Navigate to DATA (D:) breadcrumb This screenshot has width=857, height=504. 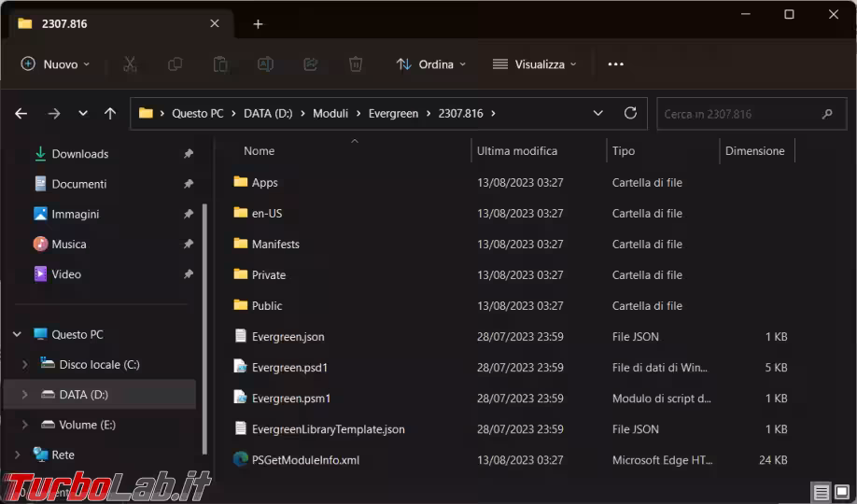tap(268, 114)
